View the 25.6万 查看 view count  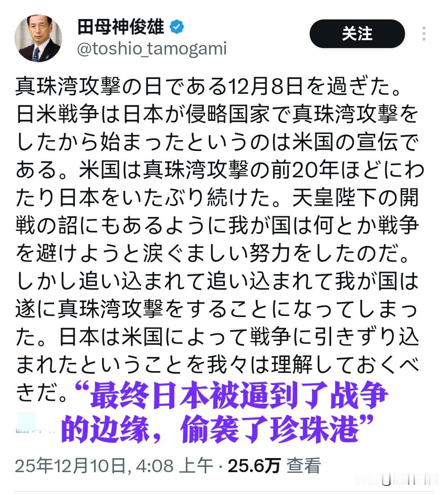[274, 466]
